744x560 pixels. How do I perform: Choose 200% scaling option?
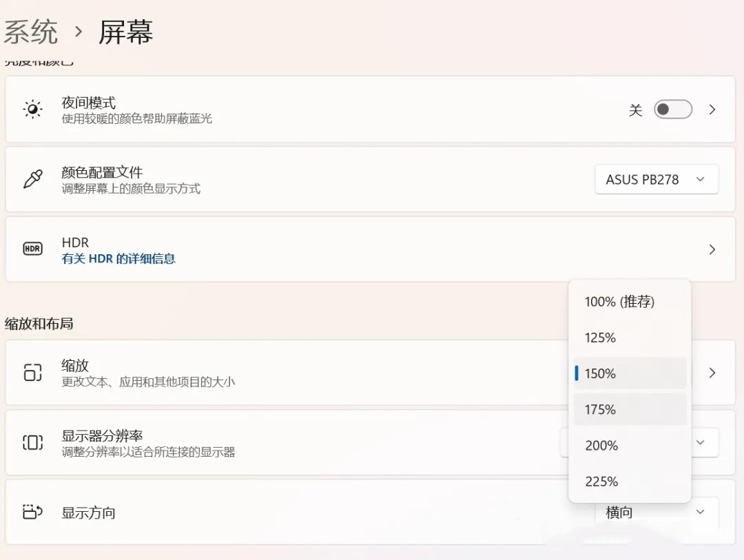pos(630,445)
